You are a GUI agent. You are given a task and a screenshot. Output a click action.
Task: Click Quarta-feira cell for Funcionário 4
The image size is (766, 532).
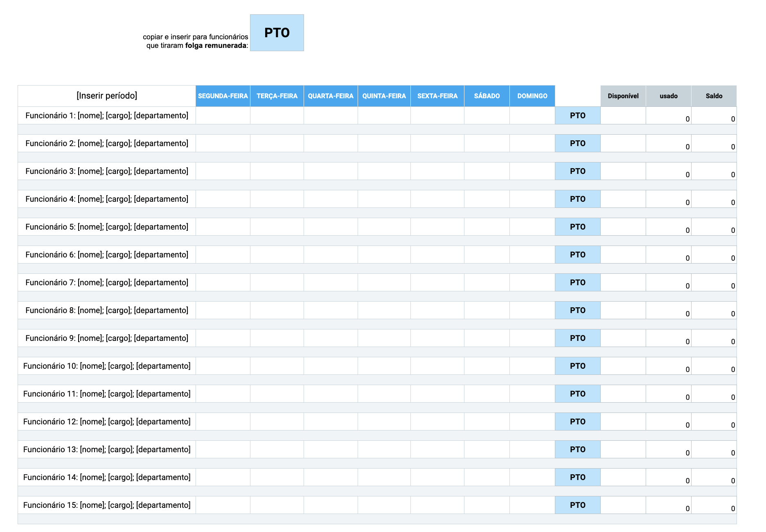[331, 199]
